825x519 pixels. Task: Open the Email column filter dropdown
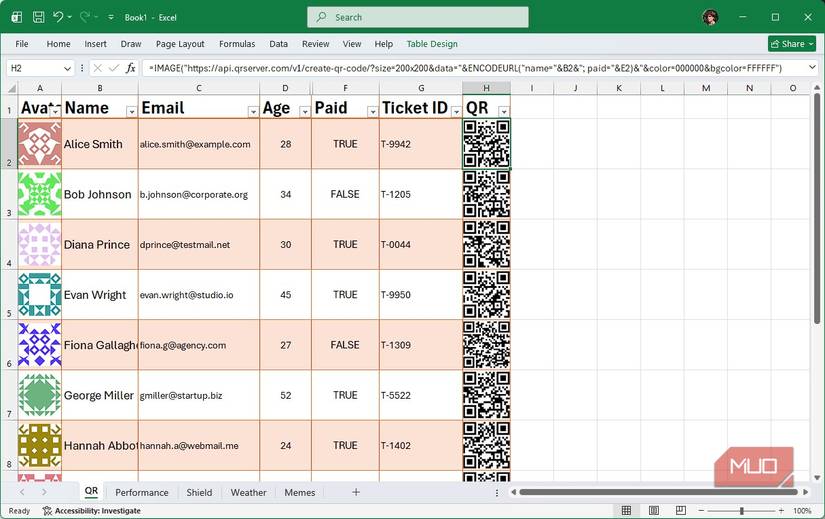[x=253, y=111]
